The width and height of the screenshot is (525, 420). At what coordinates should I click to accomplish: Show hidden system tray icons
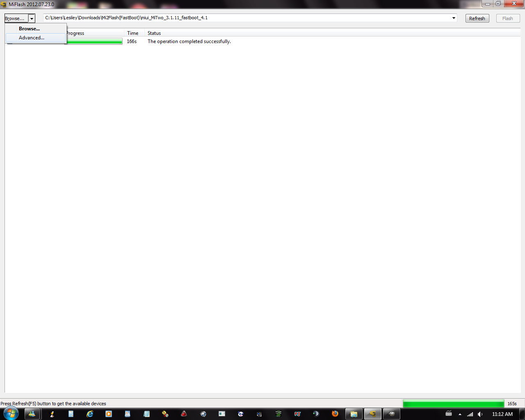460,414
